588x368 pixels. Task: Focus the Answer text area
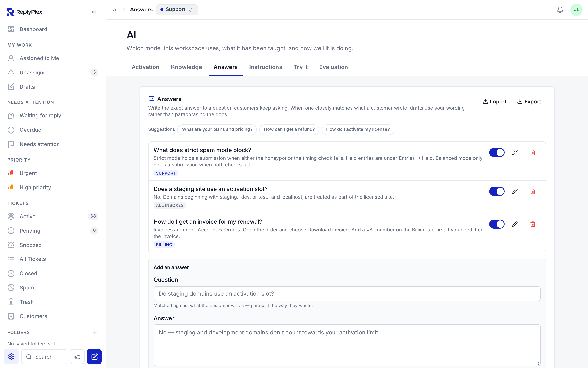tap(347, 345)
